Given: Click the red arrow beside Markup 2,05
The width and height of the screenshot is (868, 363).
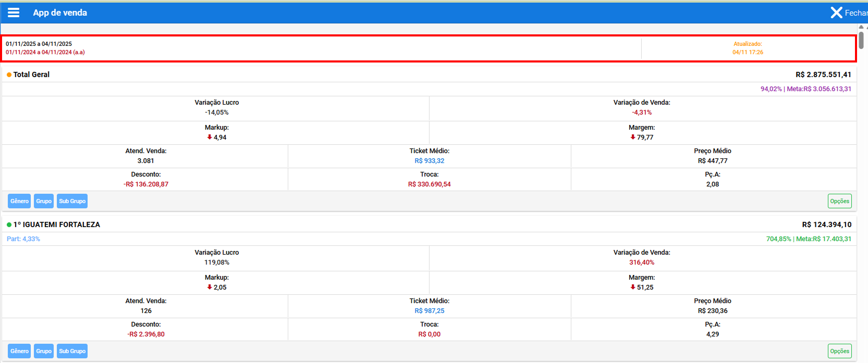Looking at the screenshot, I should pyautogui.click(x=210, y=287).
